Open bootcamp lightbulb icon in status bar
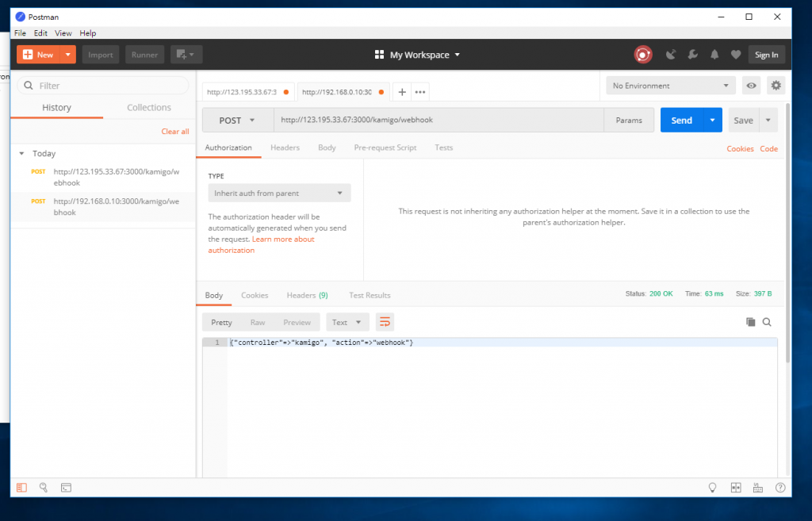Screen dimensions: 812x521 [713, 488]
